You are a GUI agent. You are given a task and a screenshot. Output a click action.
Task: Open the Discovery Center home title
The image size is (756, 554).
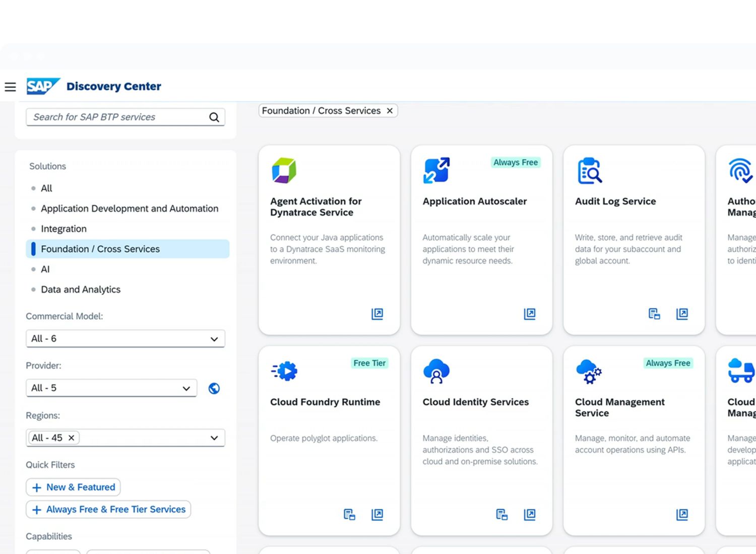114,86
